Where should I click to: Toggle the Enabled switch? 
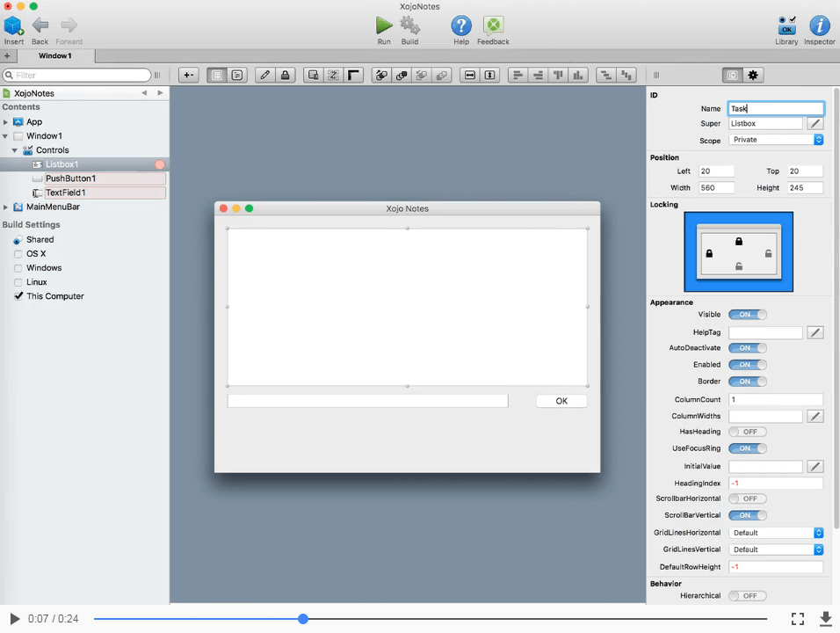pyautogui.click(x=748, y=365)
